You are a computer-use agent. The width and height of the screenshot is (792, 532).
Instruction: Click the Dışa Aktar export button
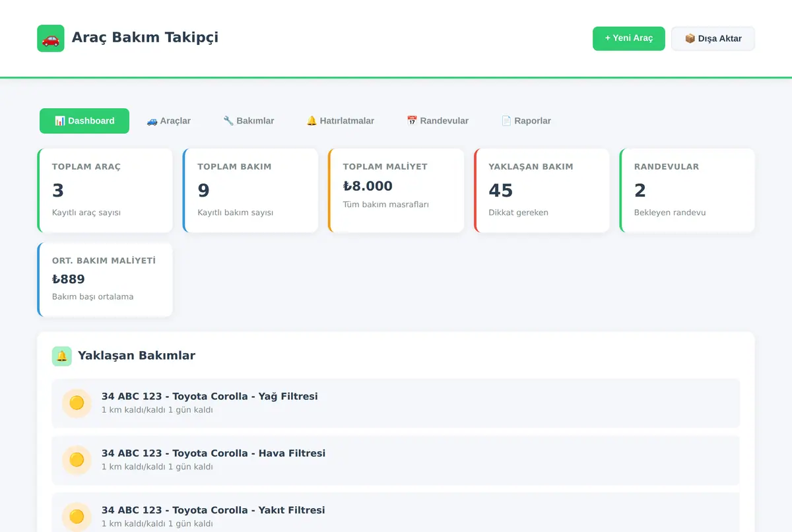(x=713, y=38)
